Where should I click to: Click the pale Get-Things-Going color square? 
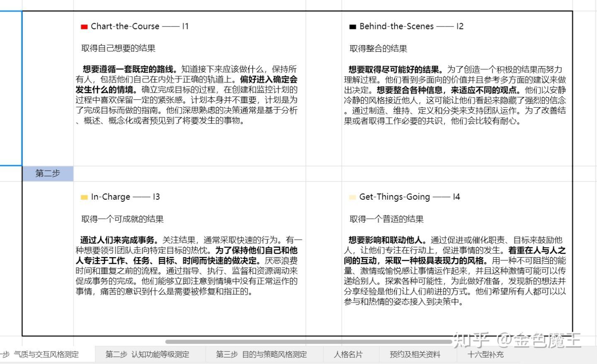click(353, 198)
